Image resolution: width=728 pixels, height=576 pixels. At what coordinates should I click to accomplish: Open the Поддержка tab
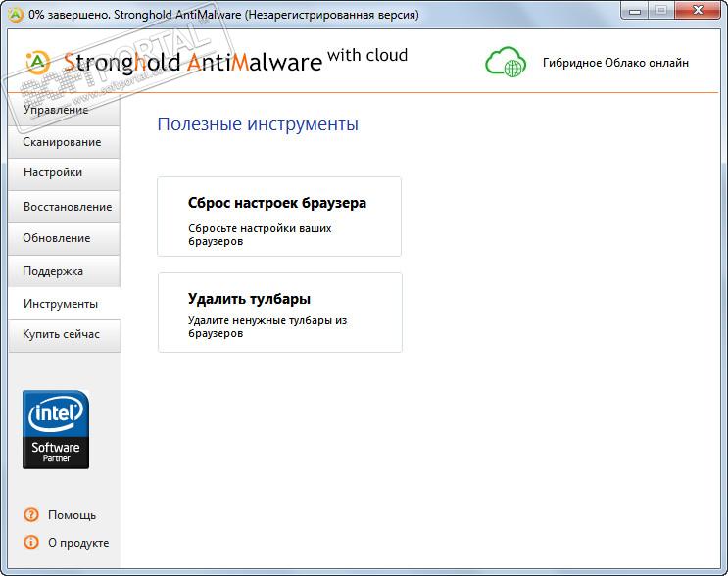(x=64, y=271)
